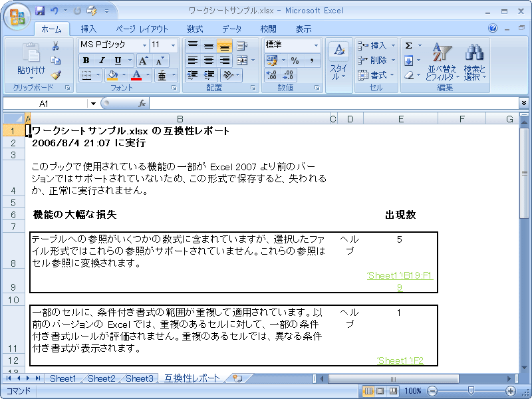Increase the cell indent

pyautogui.click(x=209, y=75)
